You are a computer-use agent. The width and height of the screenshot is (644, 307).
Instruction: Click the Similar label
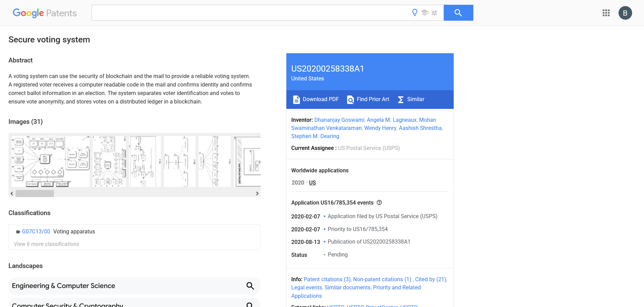coord(416,99)
